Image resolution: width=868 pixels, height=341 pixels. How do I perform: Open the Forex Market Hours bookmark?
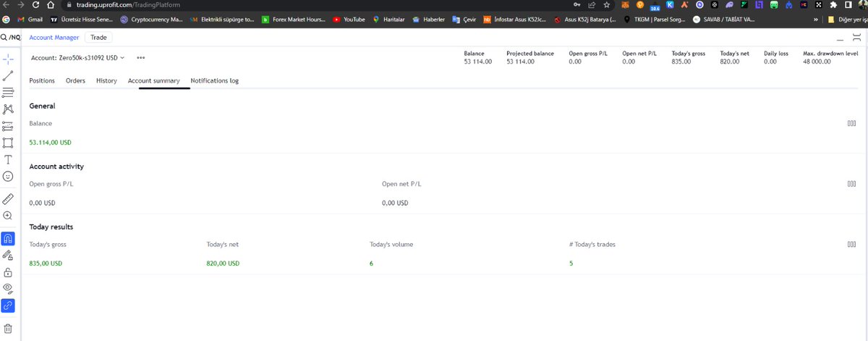[x=293, y=20]
